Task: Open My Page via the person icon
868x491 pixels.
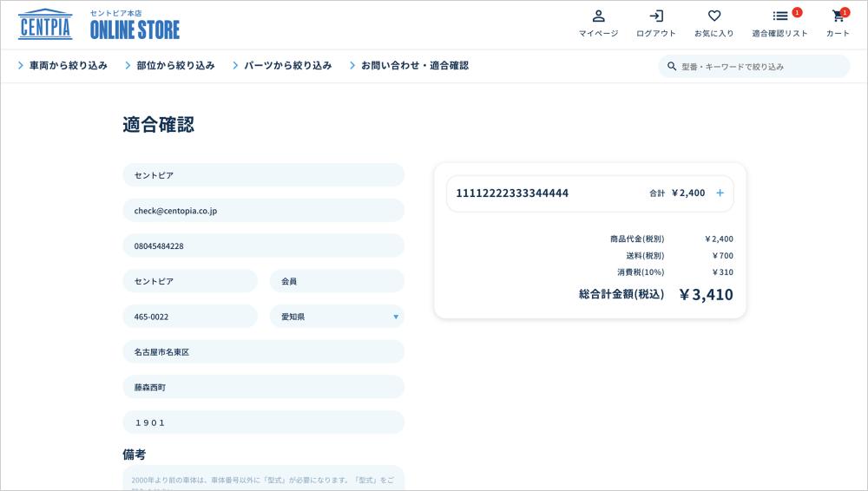Action: tap(598, 16)
